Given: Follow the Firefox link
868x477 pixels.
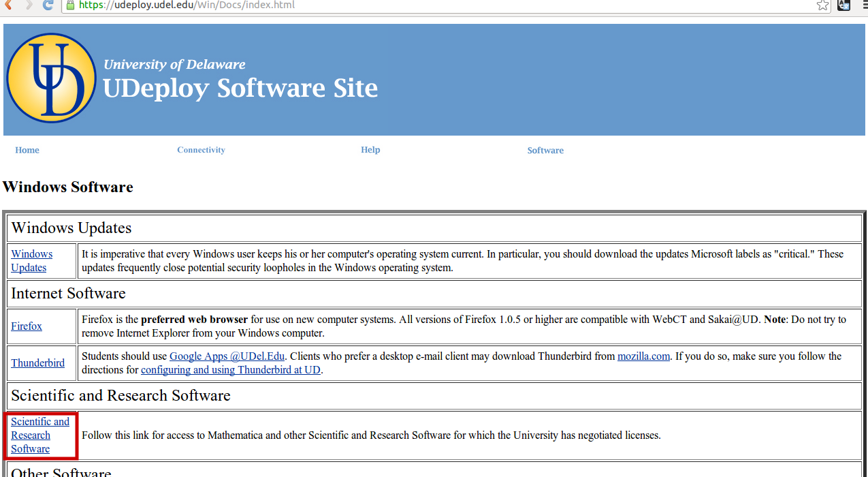Looking at the screenshot, I should click(x=27, y=326).
